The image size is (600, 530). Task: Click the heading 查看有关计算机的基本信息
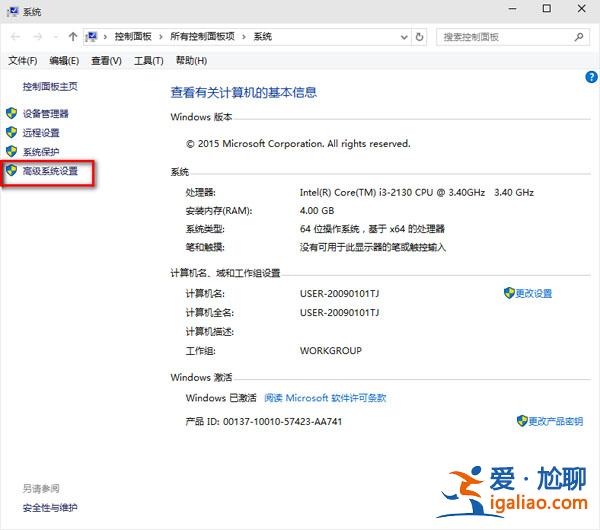coord(244,92)
